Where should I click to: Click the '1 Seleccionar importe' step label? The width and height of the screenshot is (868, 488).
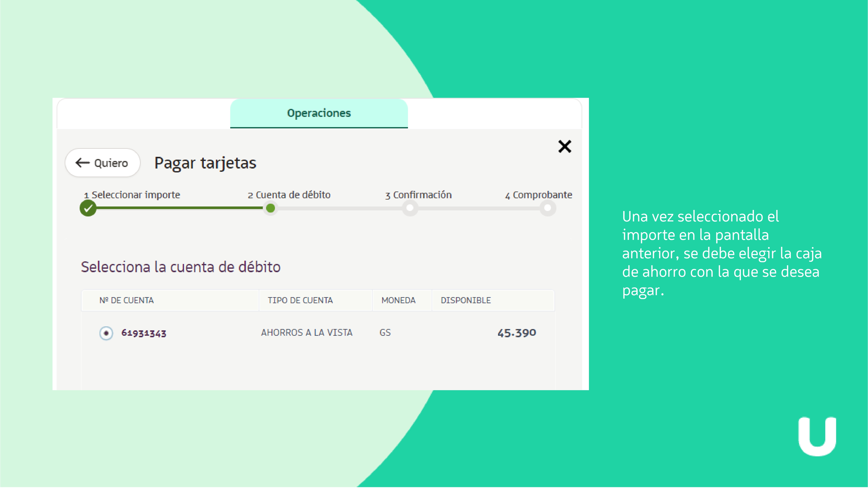pos(132,195)
